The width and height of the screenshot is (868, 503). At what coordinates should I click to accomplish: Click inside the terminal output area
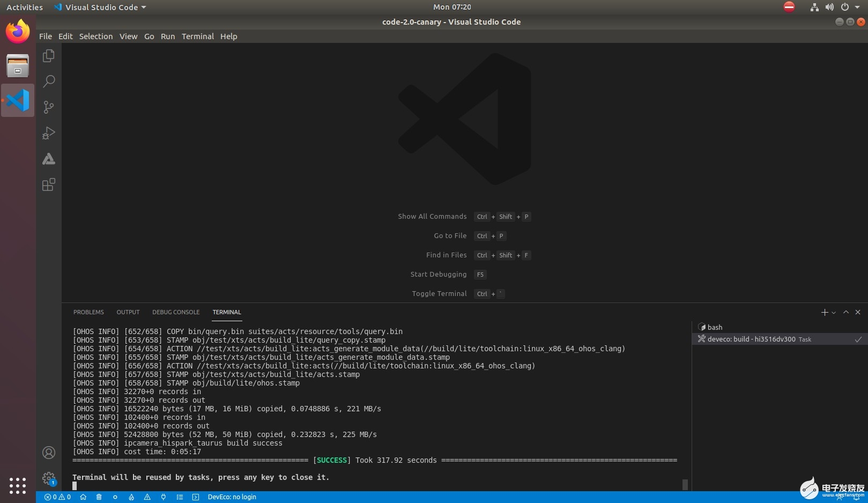click(375, 408)
